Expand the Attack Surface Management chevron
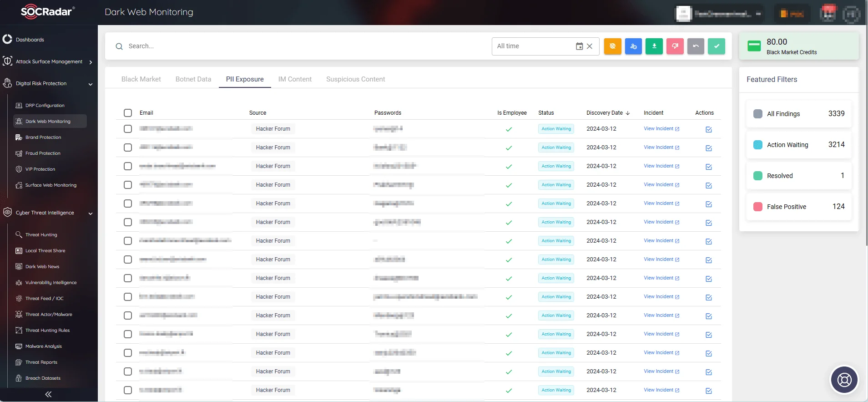This screenshot has width=868, height=402. click(91, 62)
